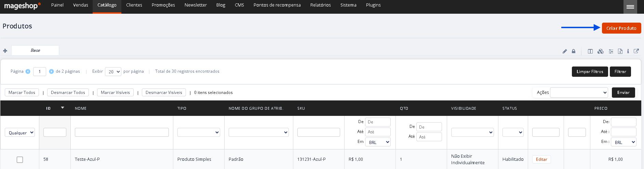The height and width of the screenshot is (169, 644).
Task: Export grid with spreadsheet file icon
Action: (x=620, y=51)
